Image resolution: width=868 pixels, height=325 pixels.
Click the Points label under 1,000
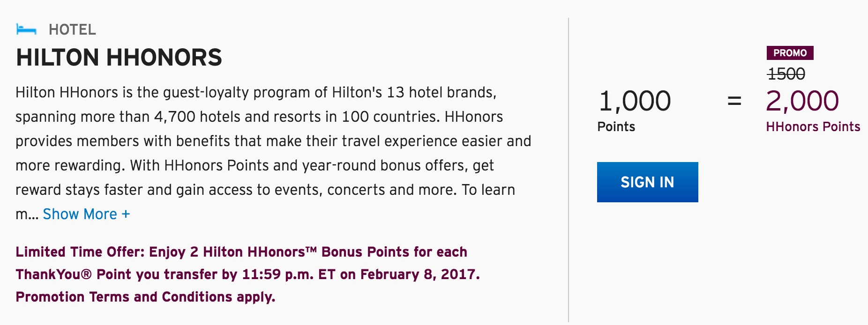click(x=616, y=127)
